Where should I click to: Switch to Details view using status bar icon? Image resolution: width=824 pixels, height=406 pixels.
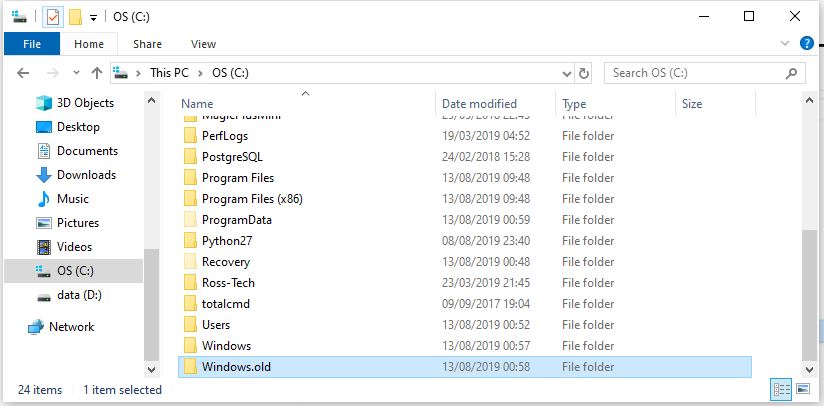[781, 390]
